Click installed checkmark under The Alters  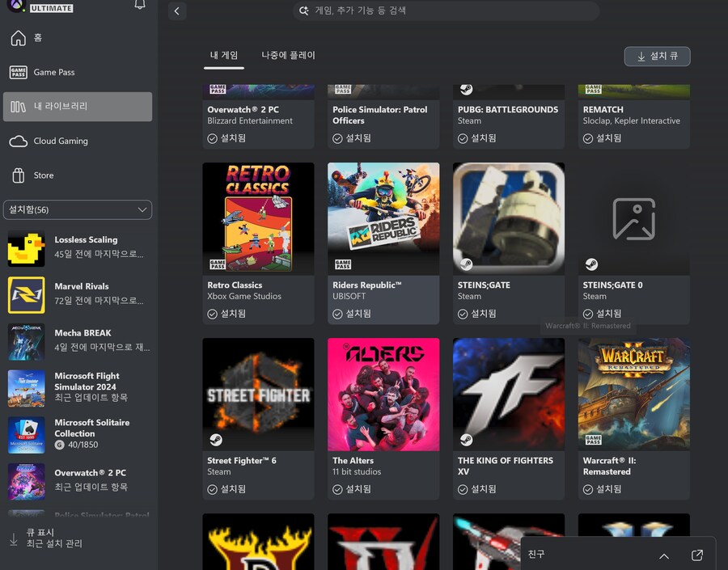(x=337, y=490)
